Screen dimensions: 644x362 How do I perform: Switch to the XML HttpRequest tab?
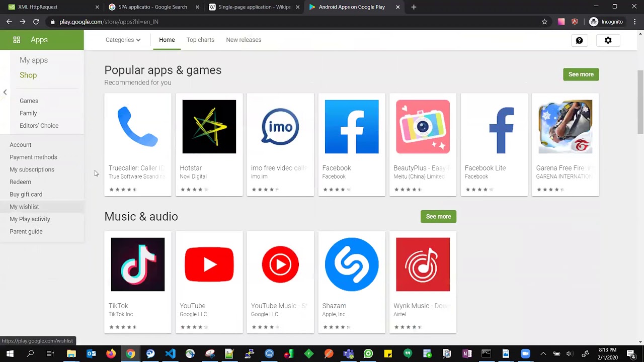(x=52, y=7)
